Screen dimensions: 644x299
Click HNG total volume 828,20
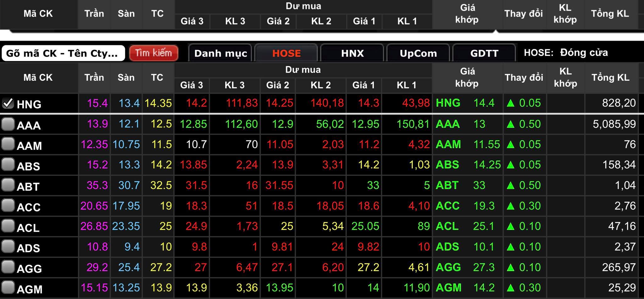point(619,103)
